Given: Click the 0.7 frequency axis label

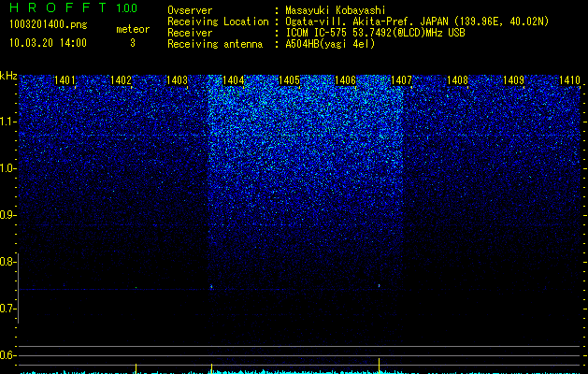Looking at the screenshot, I should 7,309.
